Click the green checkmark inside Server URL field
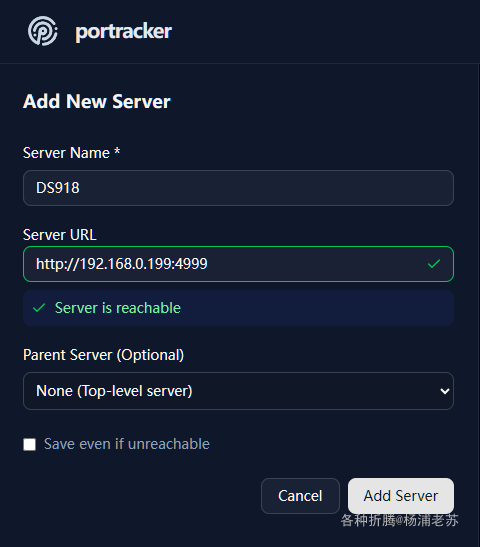 tap(434, 264)
